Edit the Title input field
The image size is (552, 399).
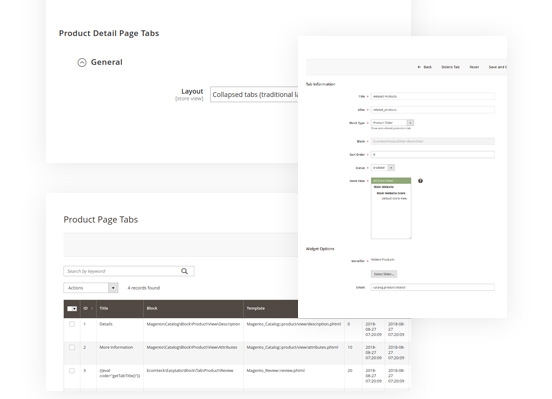point(433,96)
